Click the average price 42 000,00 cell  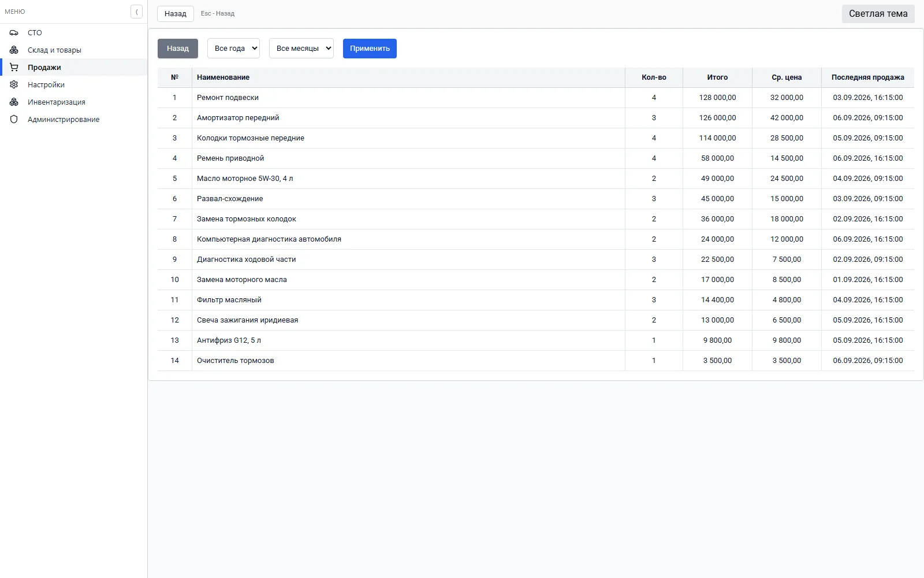pos(787,118)
